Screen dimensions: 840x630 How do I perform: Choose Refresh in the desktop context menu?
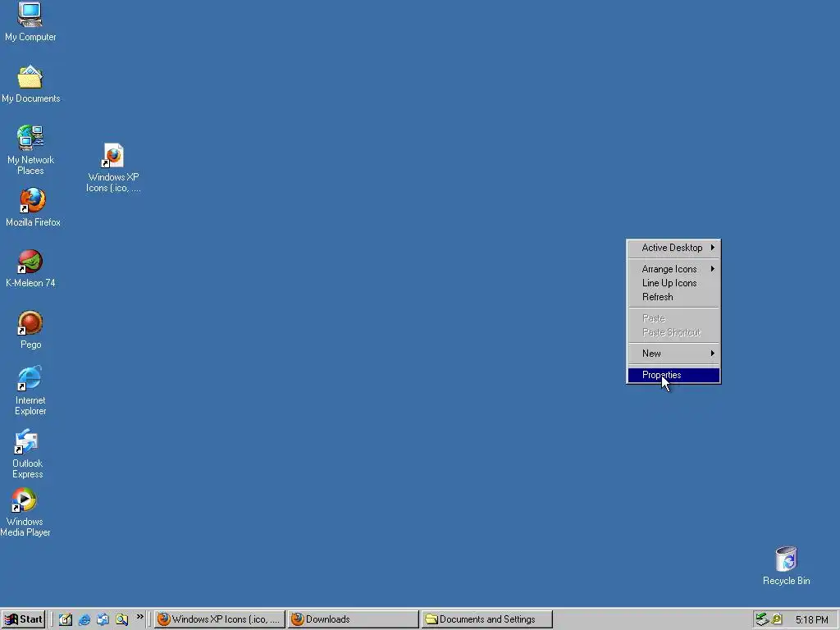pos(673,297)
